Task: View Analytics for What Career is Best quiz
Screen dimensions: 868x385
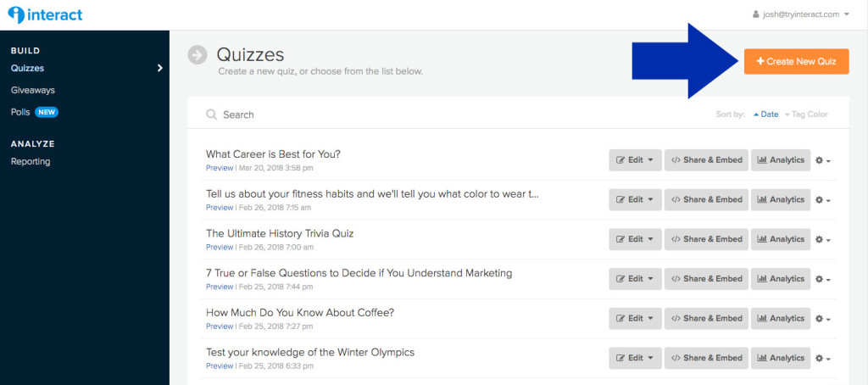Action: (781, 160)
